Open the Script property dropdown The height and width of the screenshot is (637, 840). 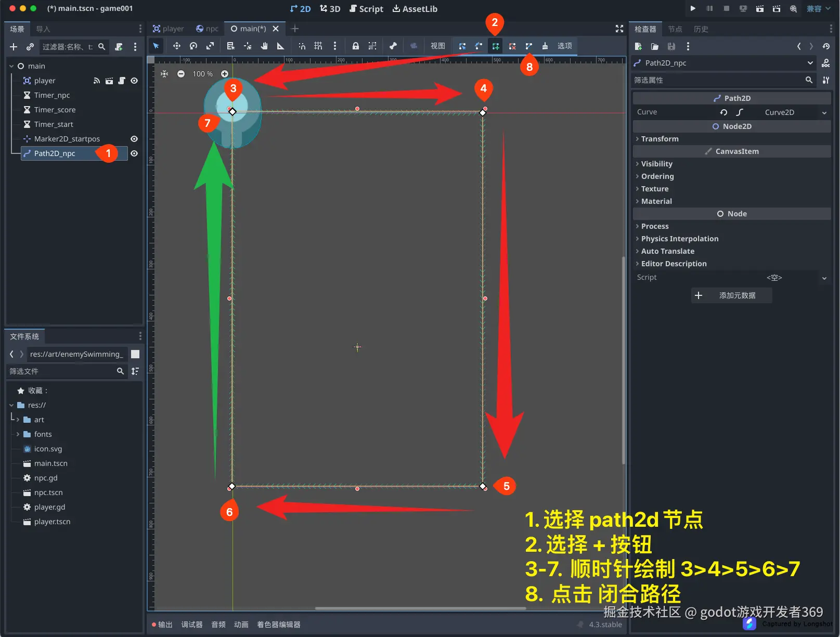[x=824, y=278]
